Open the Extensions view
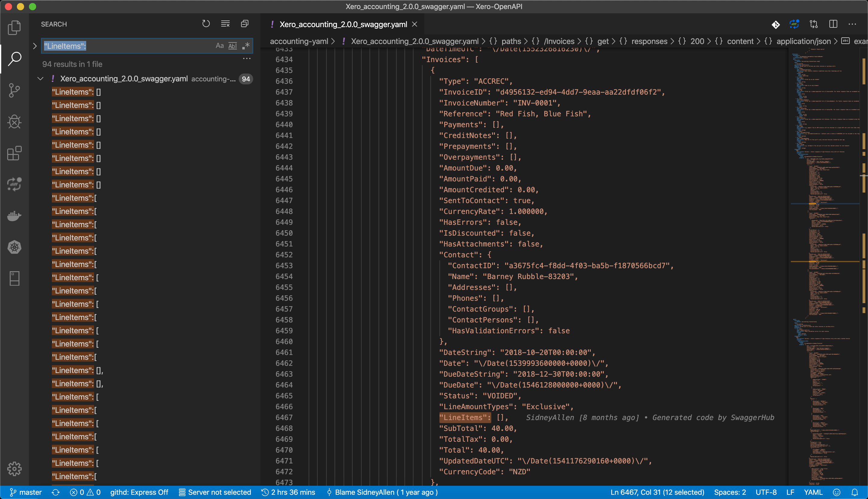The width and height of the screenshot is (868, 499). (14, 153)
